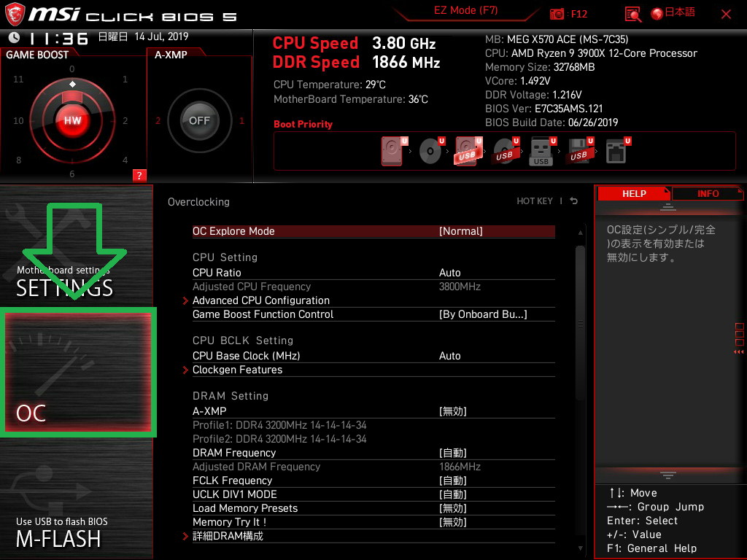
Task: Click the red side-panel arrows at right edge
Action: coord(739,352)
